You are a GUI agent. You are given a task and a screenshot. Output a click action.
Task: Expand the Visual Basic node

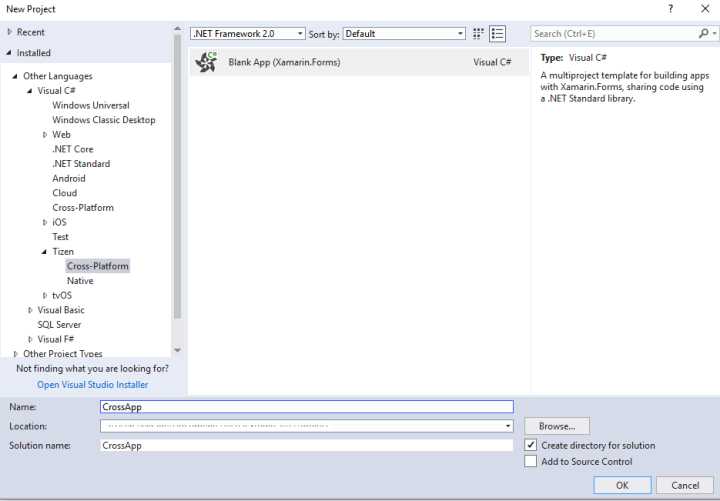30,310
